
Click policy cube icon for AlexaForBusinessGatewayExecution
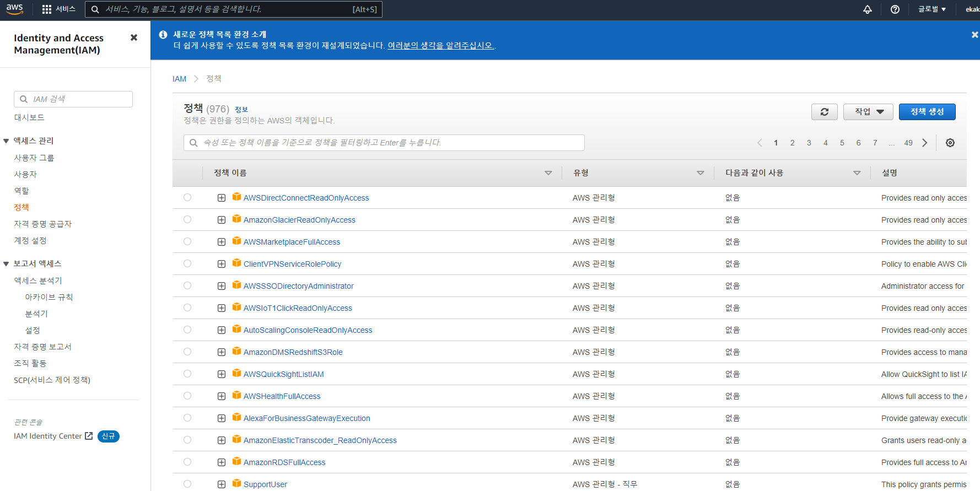(237, 417)
